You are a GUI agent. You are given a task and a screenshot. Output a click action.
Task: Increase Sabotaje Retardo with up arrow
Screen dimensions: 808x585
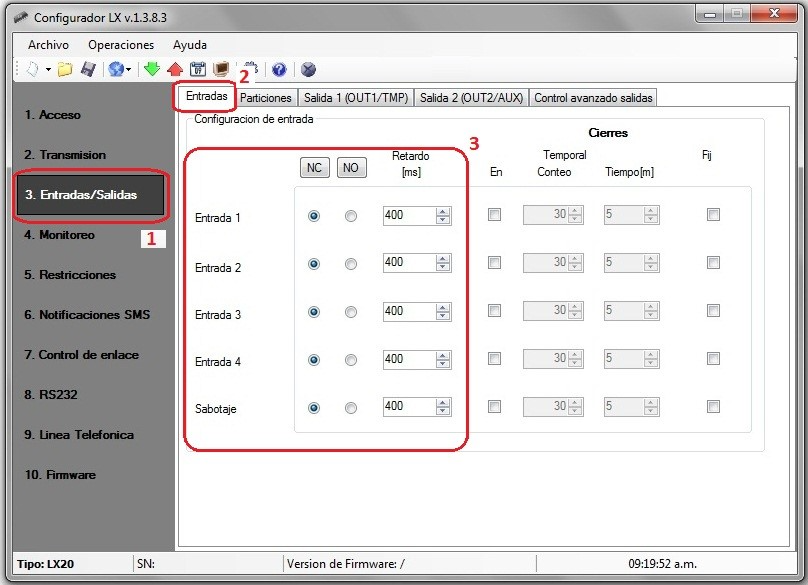[x=443, y=403]
